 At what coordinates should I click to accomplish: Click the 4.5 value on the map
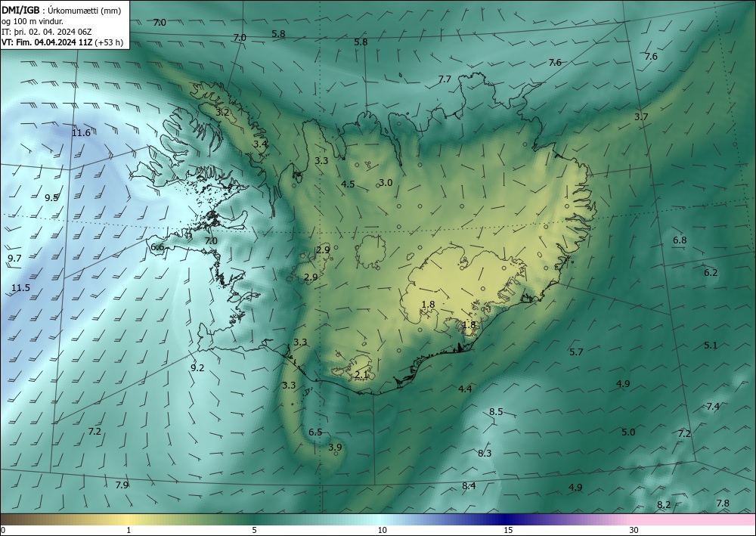tap(348, 184)
